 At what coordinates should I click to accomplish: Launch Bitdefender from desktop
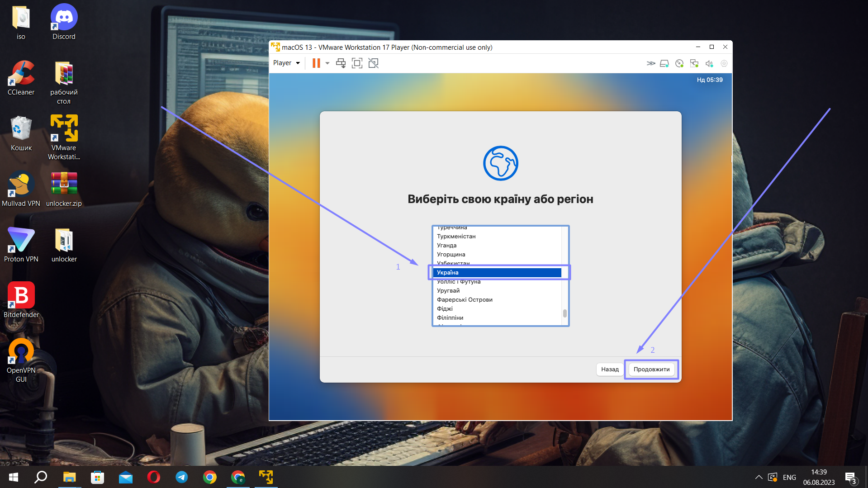(x=21, y=301)
